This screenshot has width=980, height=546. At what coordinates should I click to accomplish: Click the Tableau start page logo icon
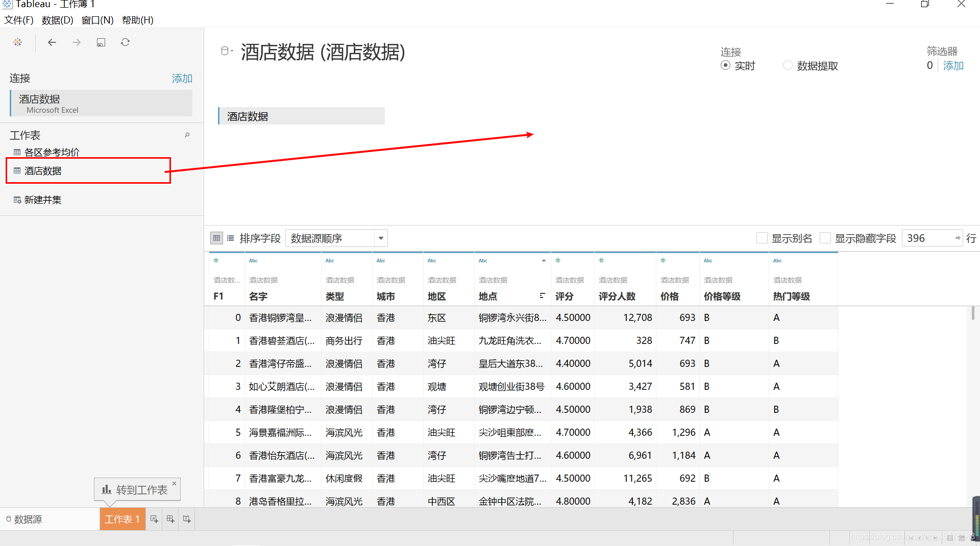click(18, 42)
